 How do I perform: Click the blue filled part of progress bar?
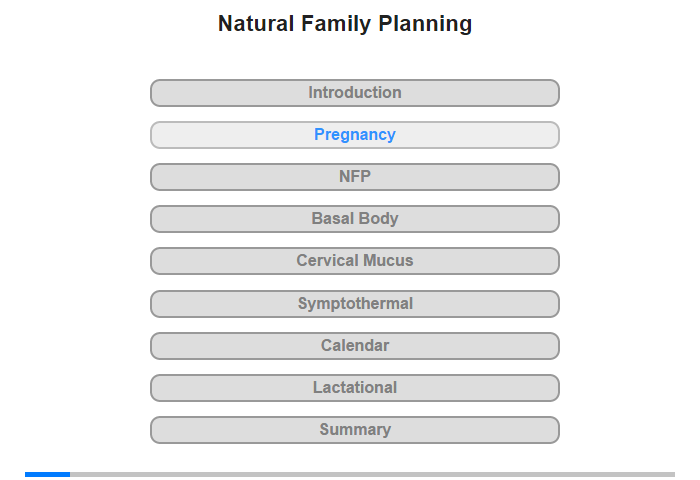[x=47, y=474]
